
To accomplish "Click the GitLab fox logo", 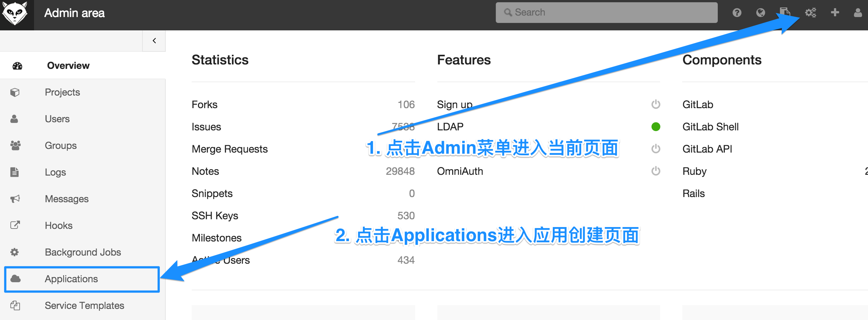I will 15,13.
